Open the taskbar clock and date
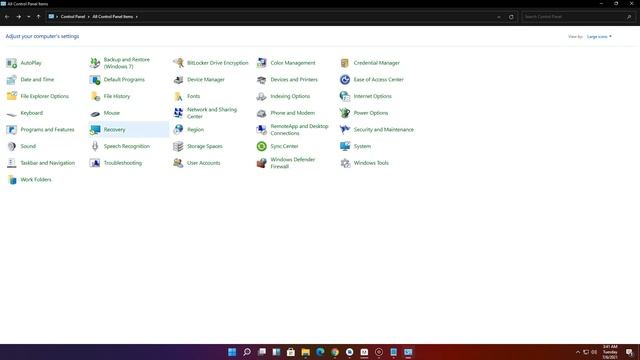Screen dimensions: 640x360 [x=610, y=352]
